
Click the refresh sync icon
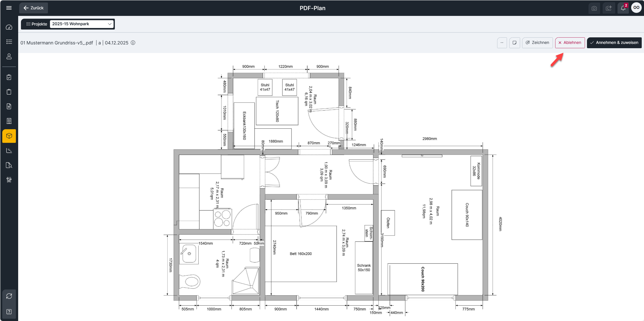[x=9, y=296]
